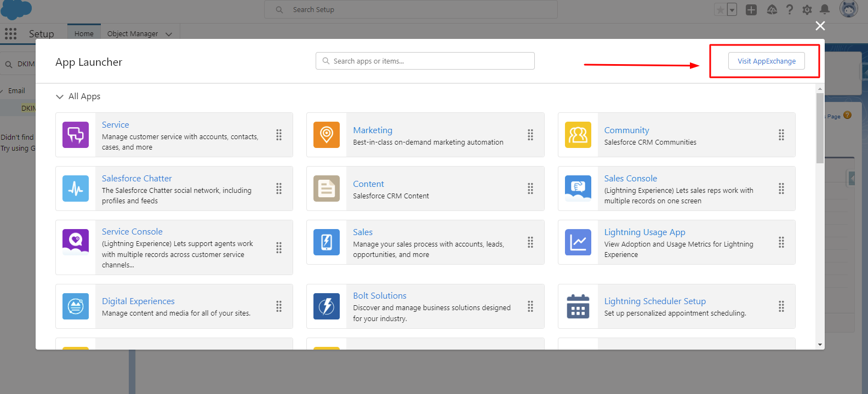Screen dimensions: 868x394
Task: Open the Sales Console app link
Action: pyautogui.click(x=631, y=179)
